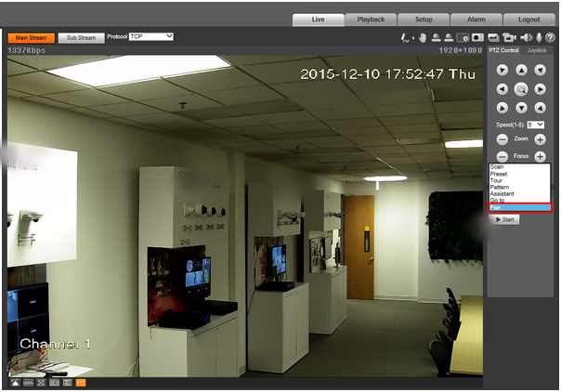The height and width of the screenshot is (392, 561).
Task: Mute audio using the speaker icon
Action: click(x=527, y=37)
